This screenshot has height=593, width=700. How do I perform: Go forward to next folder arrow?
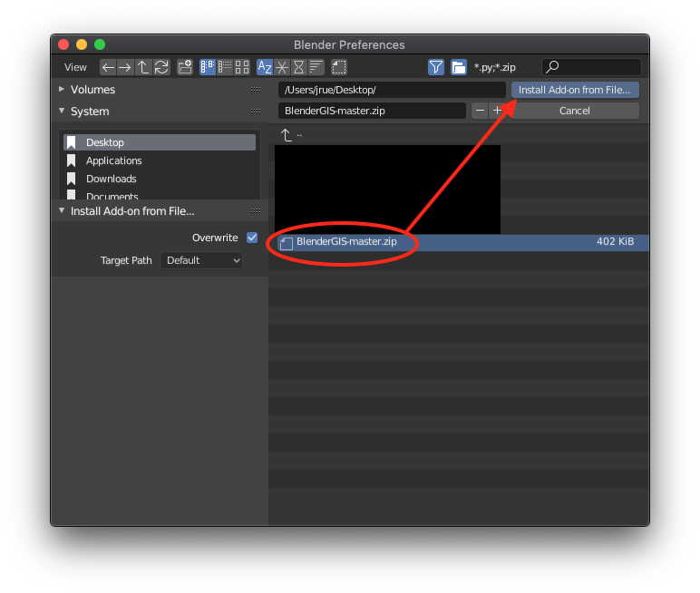[125, 67]
